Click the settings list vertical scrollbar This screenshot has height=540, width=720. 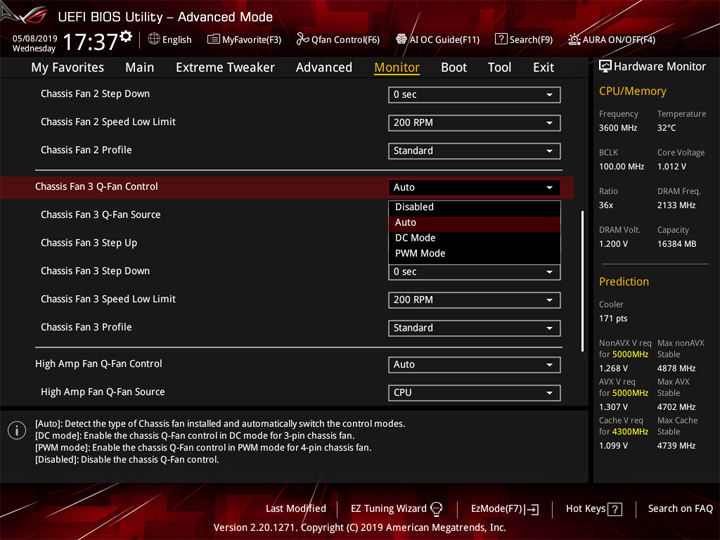(582, 281)
